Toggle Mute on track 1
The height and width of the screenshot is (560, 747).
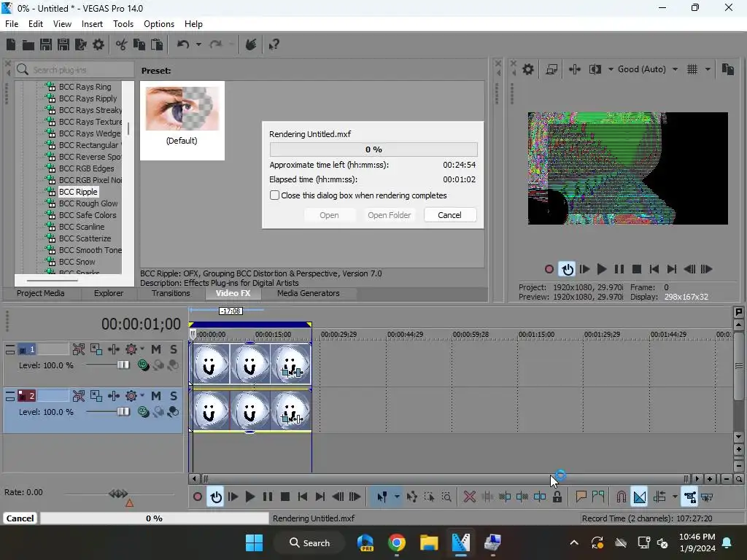click(156, 349)
